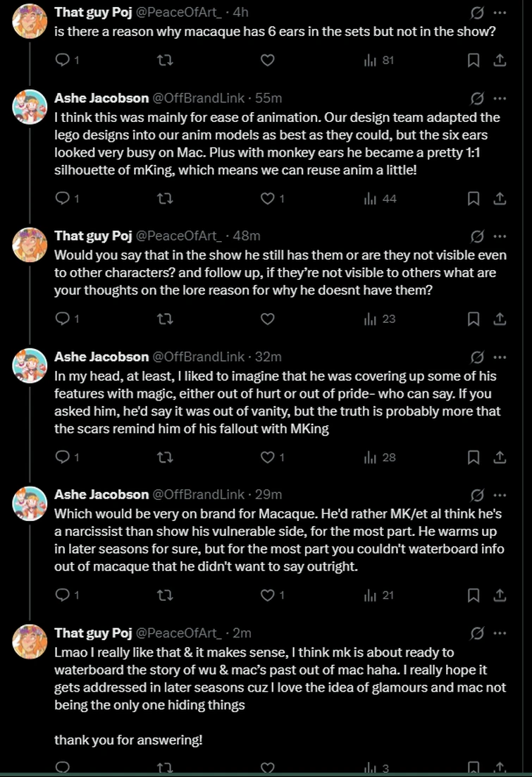Screen dimensions: 532x777
Task: Like the tweet about covering features with magic
Action: pyautogui.click(x=267, y=458)
